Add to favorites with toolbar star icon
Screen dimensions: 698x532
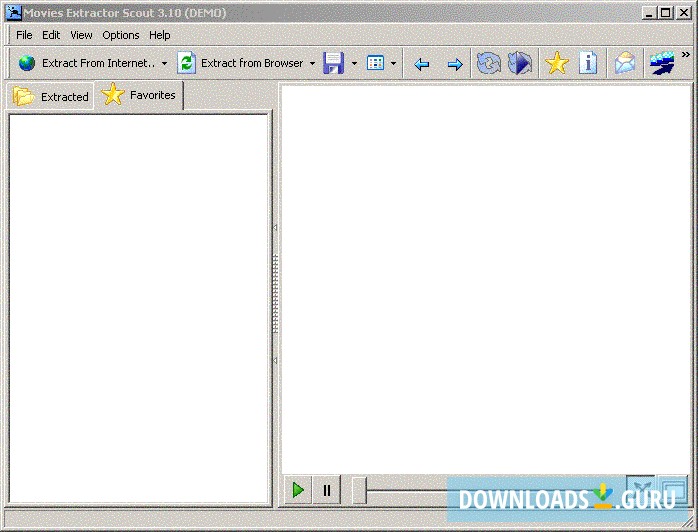coord(557,63)
